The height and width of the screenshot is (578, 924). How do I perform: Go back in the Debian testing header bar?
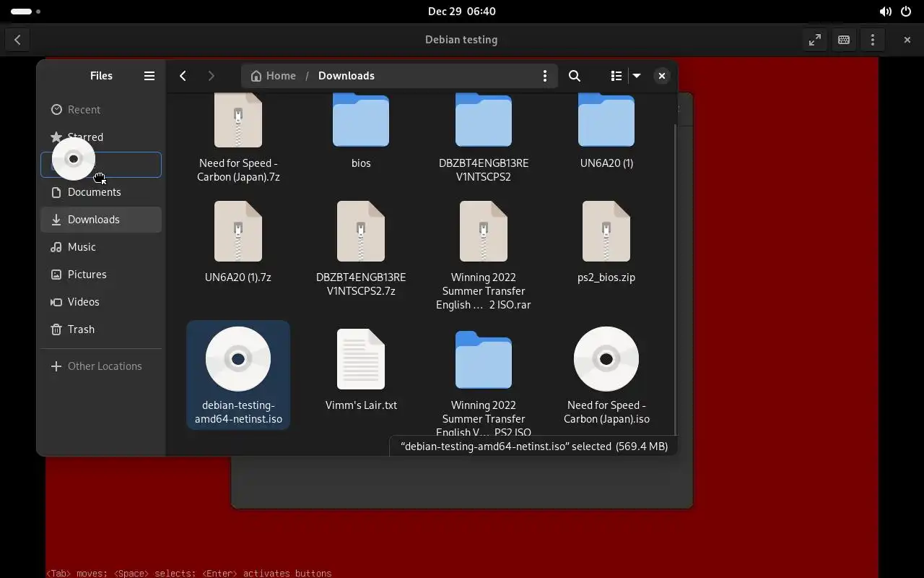[17, 40]
